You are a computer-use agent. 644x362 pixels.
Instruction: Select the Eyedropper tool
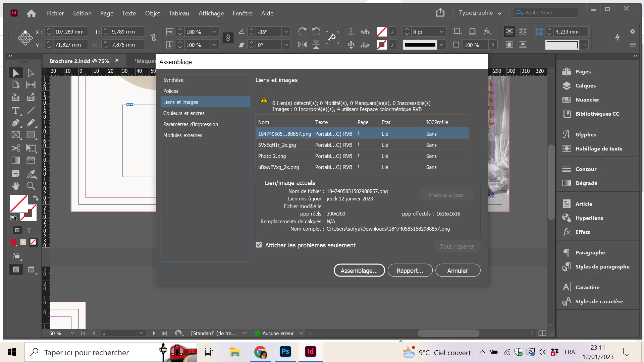click(31, 174)
